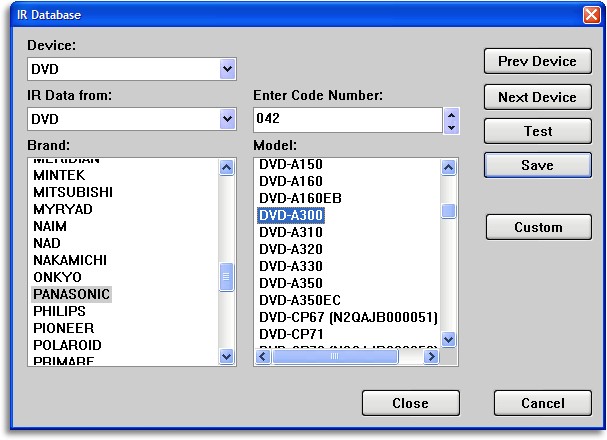This screenshot has width=607, height=440.
Task: Decrement the code number with down arrow
Action: [451, 127]
